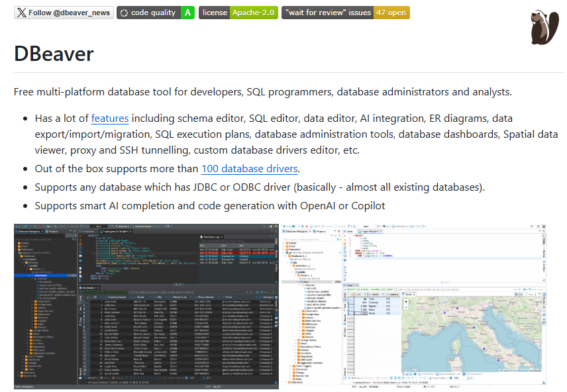Click the X logo in Follow badge

click(x=22, y=13)
